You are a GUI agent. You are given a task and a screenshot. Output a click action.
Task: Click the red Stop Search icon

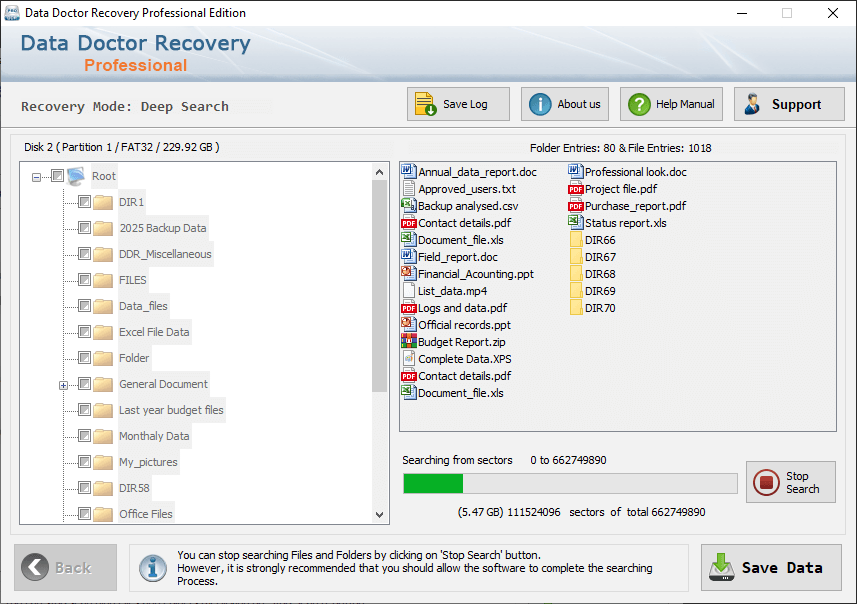[766, 482]
